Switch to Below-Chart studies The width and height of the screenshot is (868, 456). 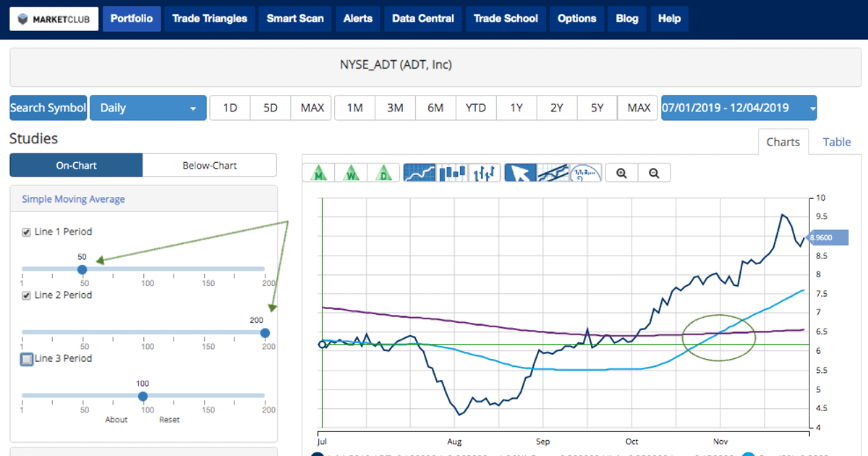[210, 165]
